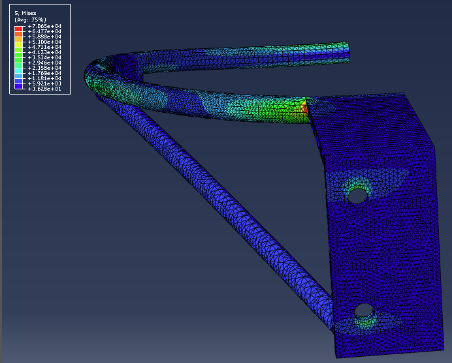Click the red swatch in the stress legend
Image resolution: width=452 pixels, height=363 pixels.
[x=18, y=29]
